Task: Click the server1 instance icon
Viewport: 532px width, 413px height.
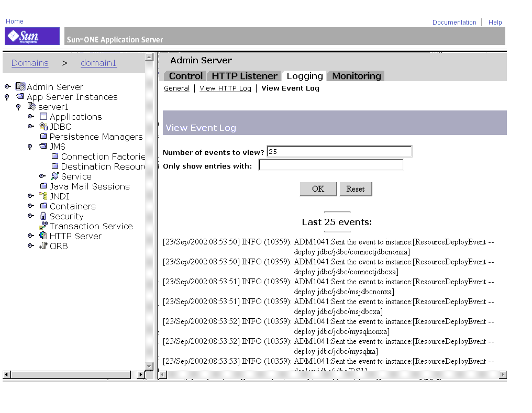Action: pyautogui.click(x=31, y=106)
